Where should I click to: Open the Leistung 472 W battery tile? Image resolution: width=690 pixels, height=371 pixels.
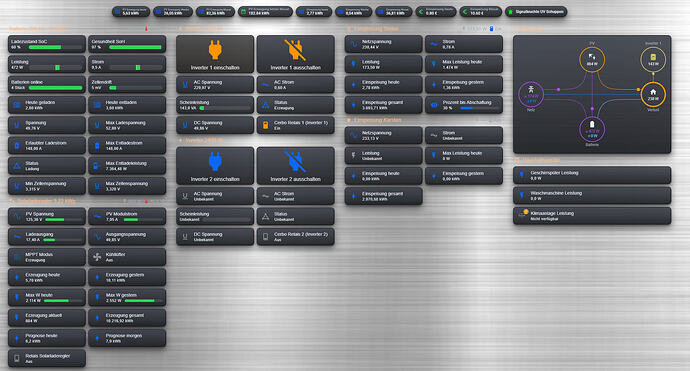click(x=47, y=64)
